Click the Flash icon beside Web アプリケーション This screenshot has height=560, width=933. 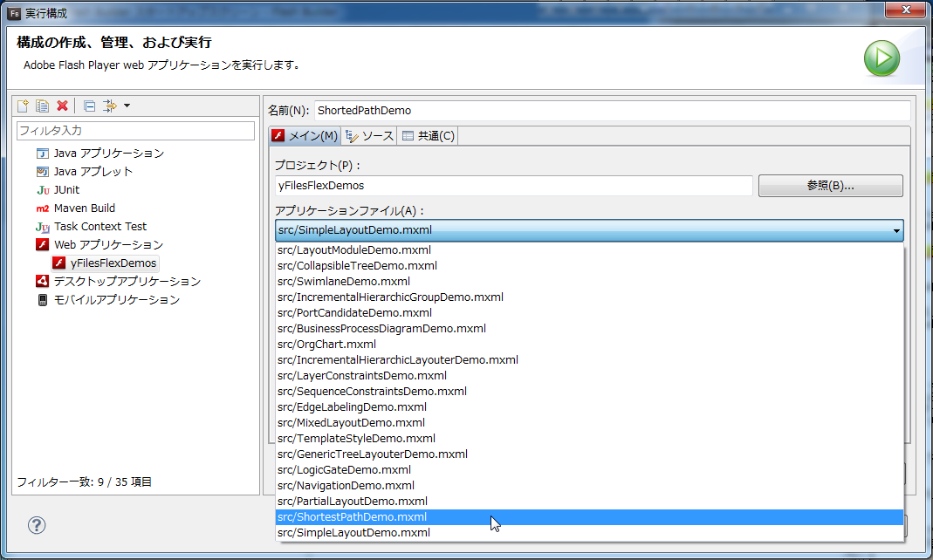(42, 245)
